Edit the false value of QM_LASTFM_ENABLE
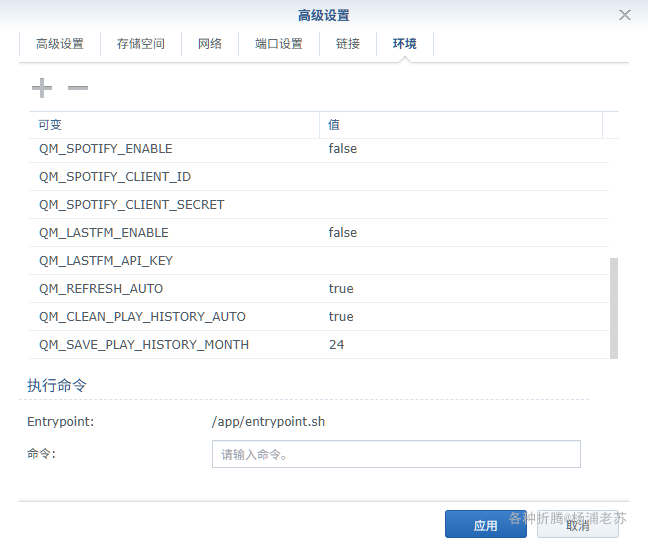The image size is (648, 545). (343, 233)
